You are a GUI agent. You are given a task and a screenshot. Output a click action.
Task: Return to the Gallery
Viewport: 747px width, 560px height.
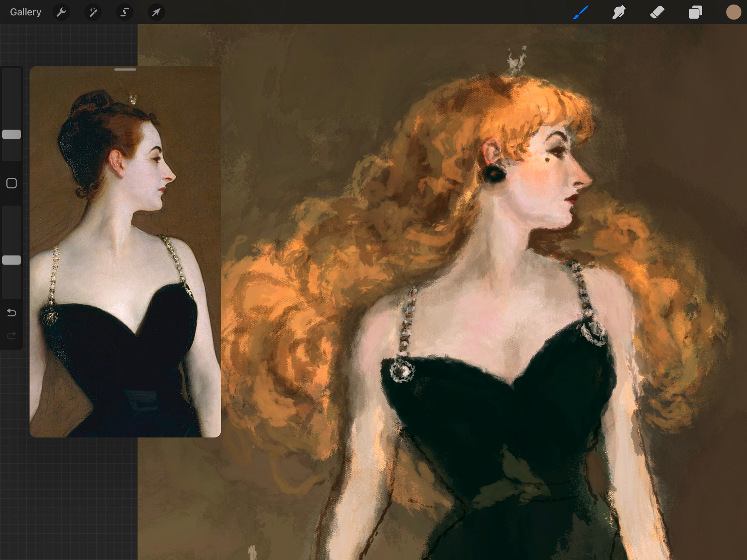(x=25, y=12)
